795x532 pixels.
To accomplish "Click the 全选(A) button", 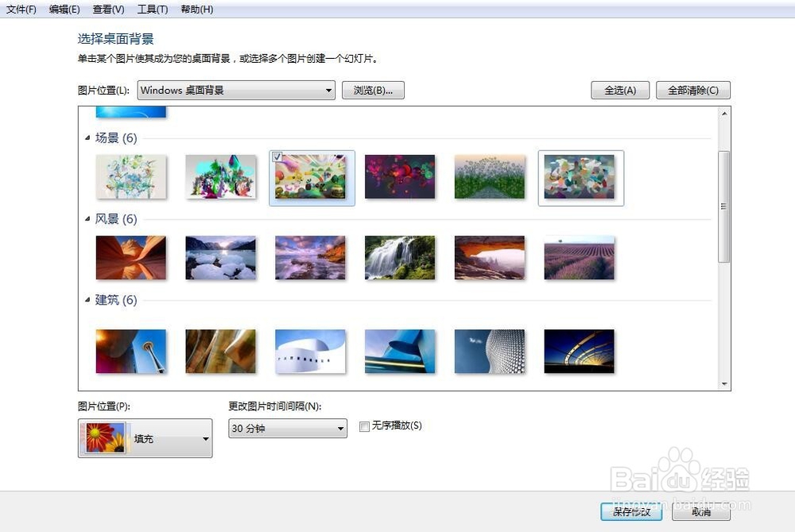I will [620, 91].
